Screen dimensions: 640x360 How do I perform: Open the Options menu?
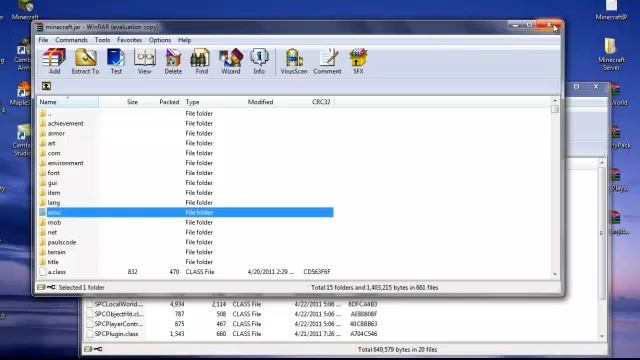(160, 40)
